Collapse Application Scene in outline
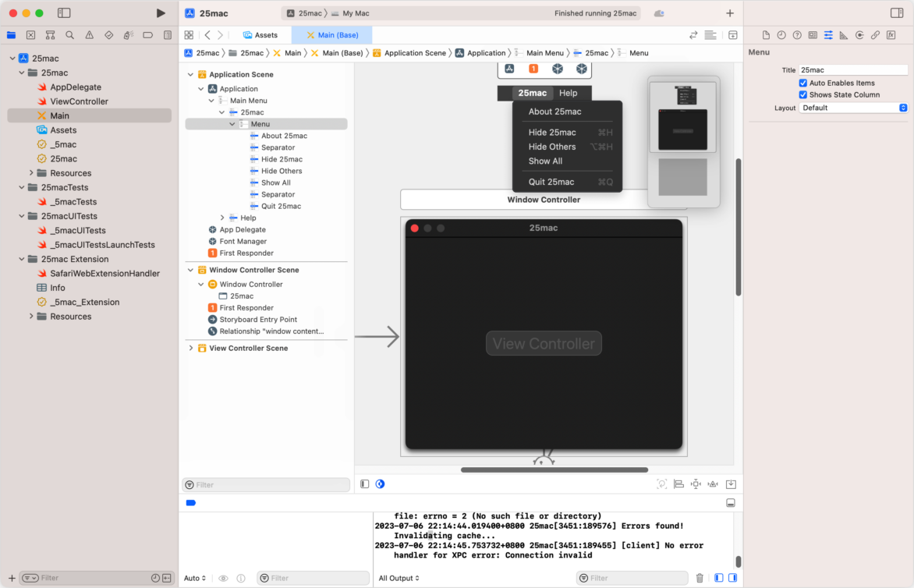Image resolution: width=914 pixels, height=588 pixels. click(190, 75)
